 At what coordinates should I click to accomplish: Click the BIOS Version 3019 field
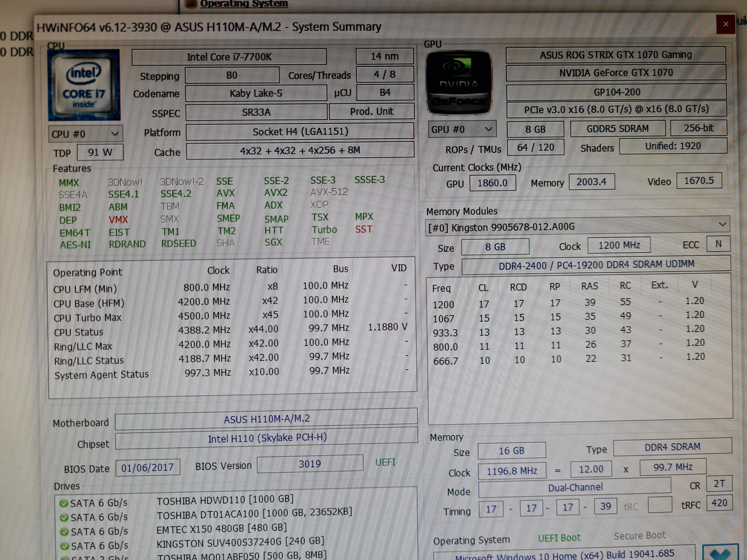click(x=310, y=464)
